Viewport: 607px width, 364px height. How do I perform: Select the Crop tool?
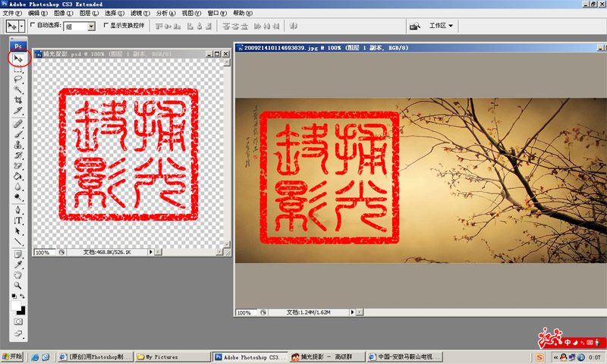tap(18, 100)
